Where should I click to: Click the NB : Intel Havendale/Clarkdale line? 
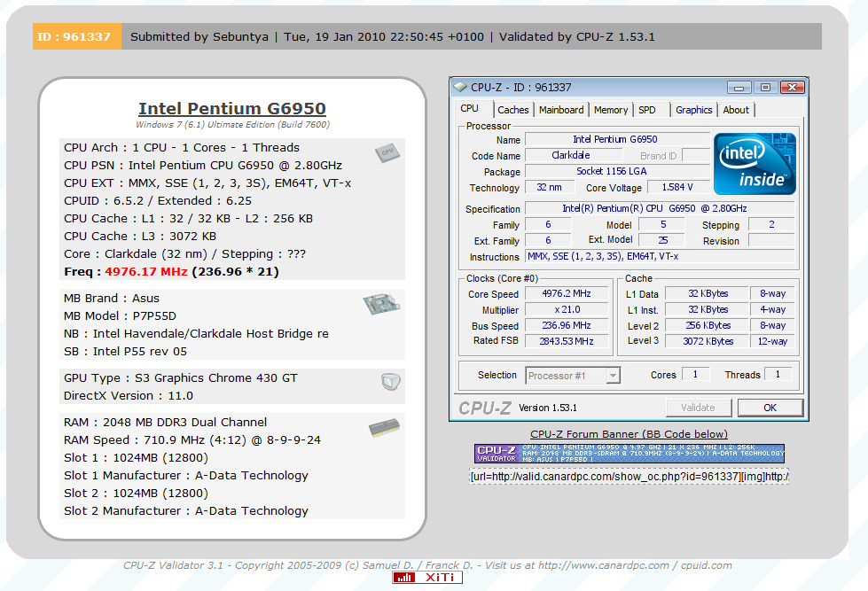pos(196,334)
